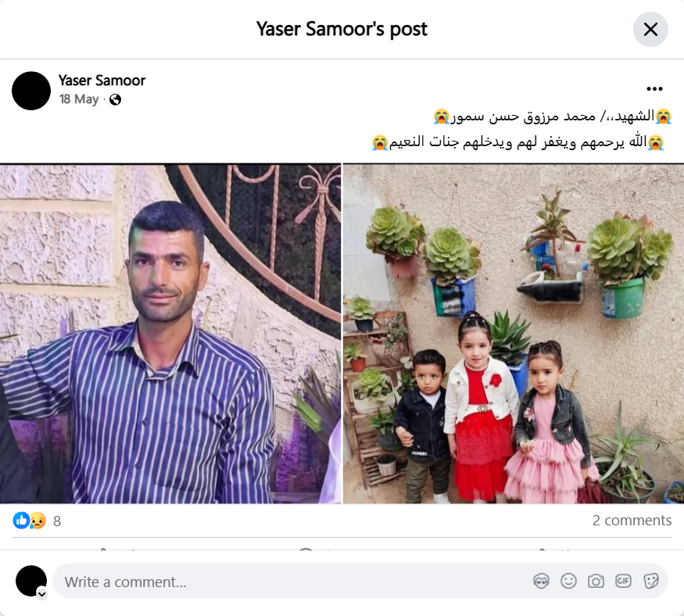The width and height of the screenshot is (684, 616).
Task: Open the three-dot post options menu
Action: (x=654, y=89)
